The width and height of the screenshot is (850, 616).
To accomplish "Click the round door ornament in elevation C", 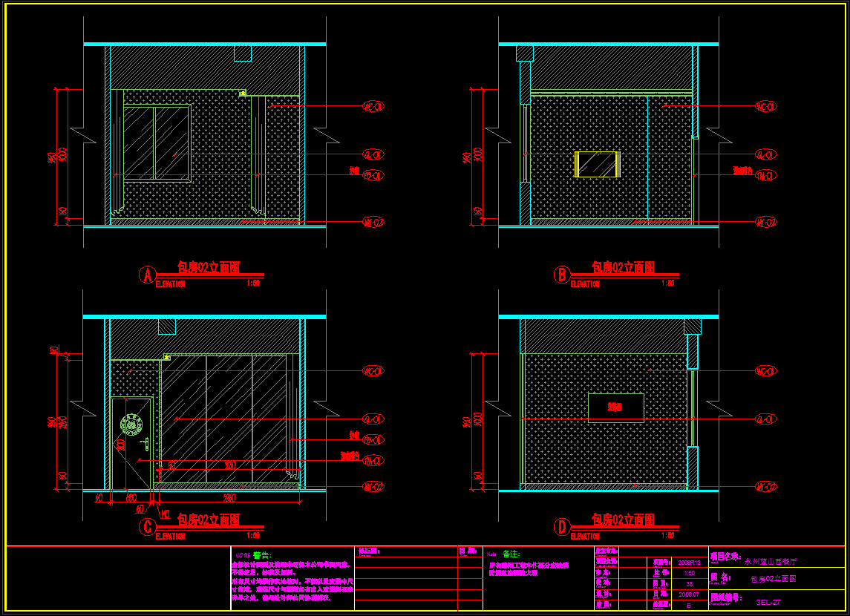I will tap(131, 424).
